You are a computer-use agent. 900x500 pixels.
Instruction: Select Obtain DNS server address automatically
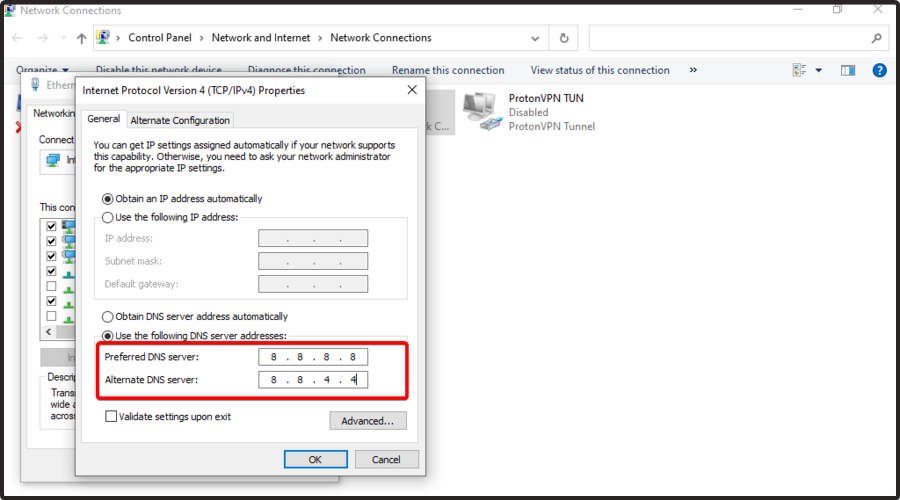pyautogui.click(x=109, y=317)
